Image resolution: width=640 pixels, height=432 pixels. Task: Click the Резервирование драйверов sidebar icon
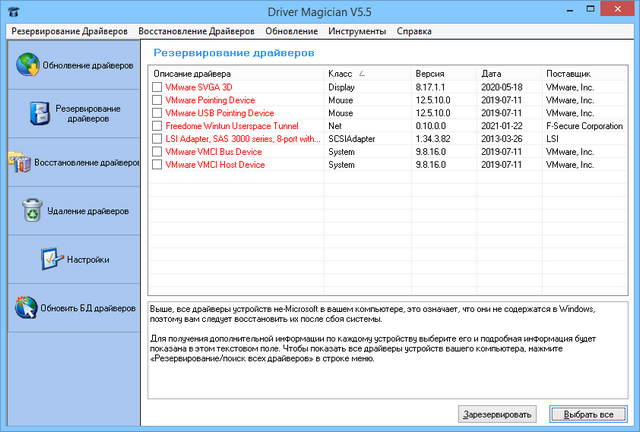point(37,112)
